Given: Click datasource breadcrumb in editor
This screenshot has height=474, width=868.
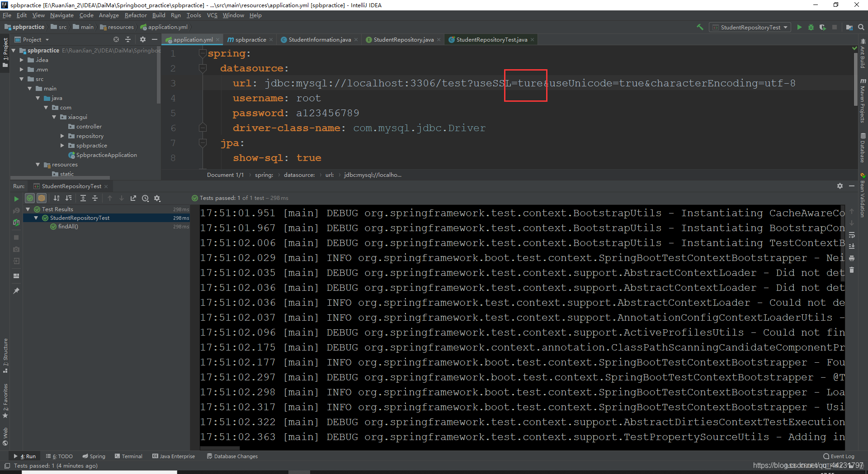Looking at the screenshot, I should (299, 175).
